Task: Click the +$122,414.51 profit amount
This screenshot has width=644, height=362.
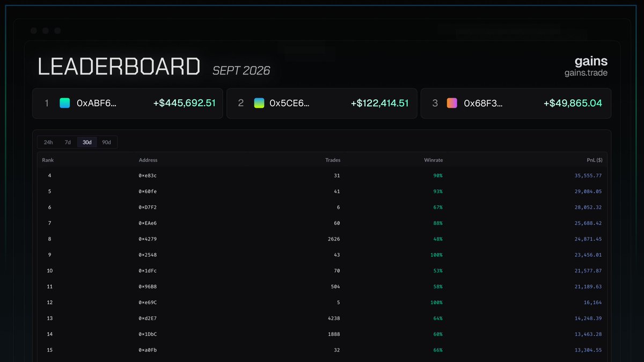Action: [x=379, y=103]
